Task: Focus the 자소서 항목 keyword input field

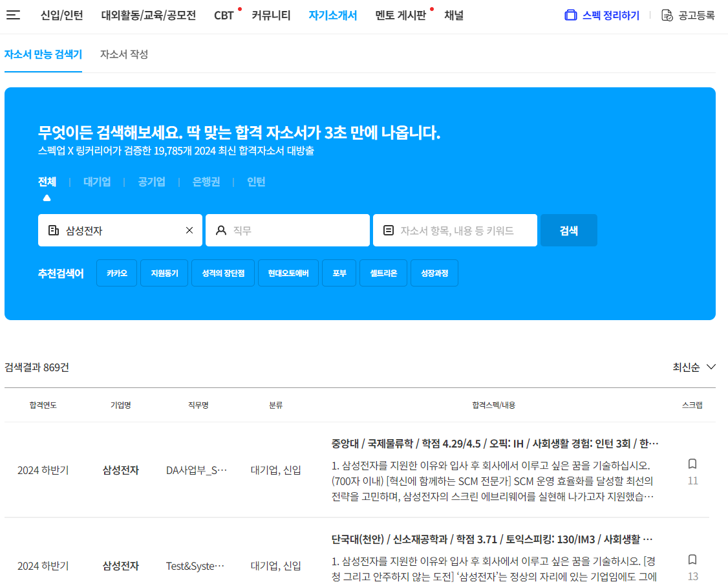Action: point(455,230)
